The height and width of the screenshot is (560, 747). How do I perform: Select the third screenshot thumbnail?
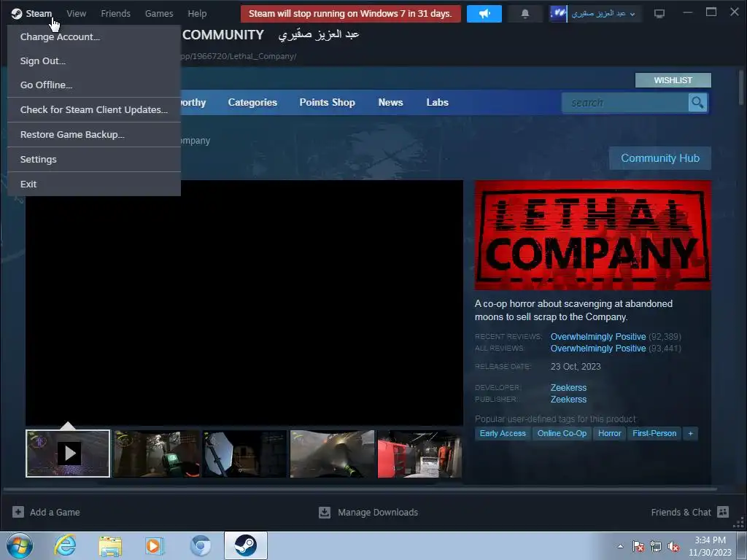click(x=244, y=454)
